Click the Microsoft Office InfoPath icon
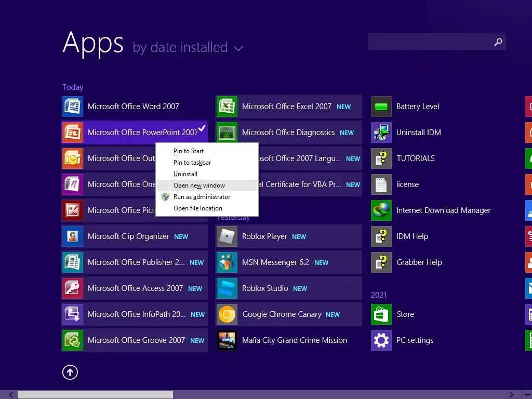This screenshot has height=399, width=532. [x=73, y=314]
